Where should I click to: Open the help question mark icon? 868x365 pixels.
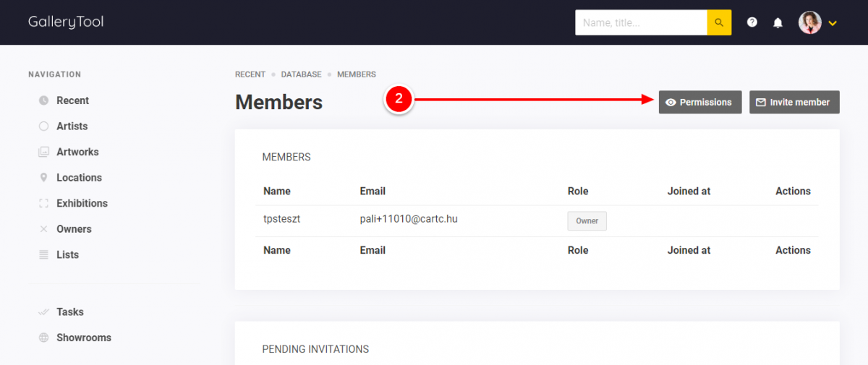coord(752,22)
